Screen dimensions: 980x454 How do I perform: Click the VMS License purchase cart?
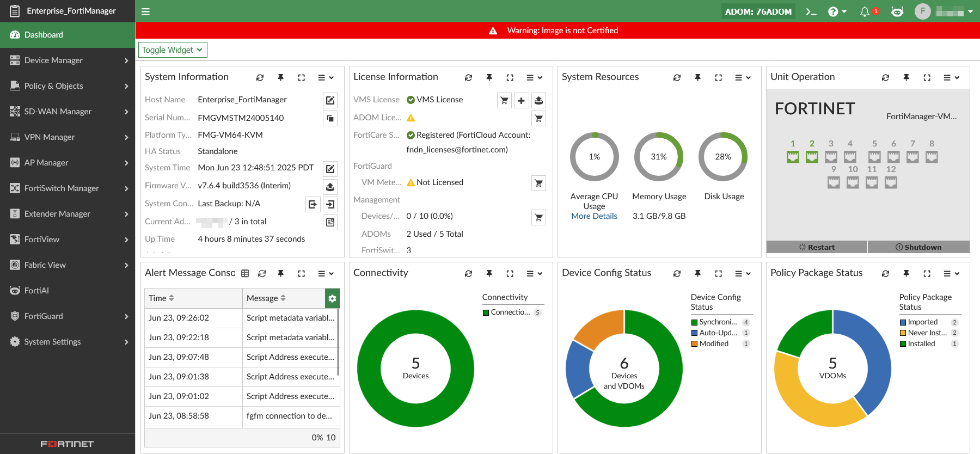[504, 101]
